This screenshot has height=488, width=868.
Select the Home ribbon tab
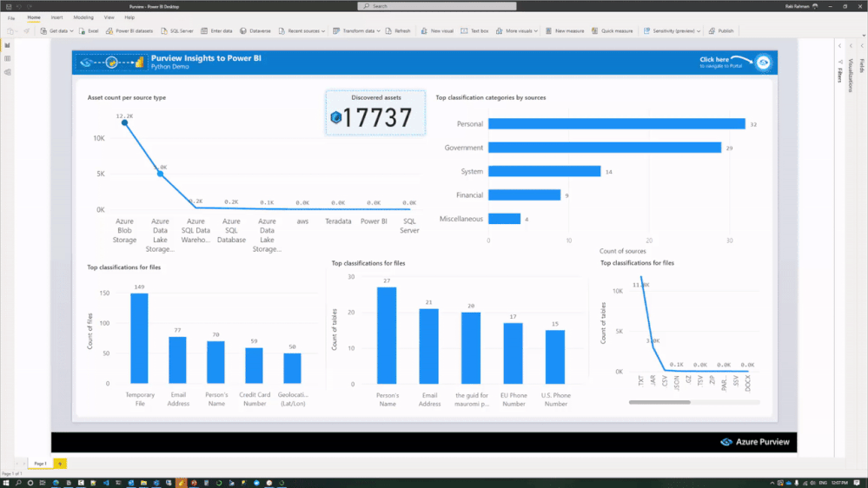pyautogui.click(x=34, y=17)
